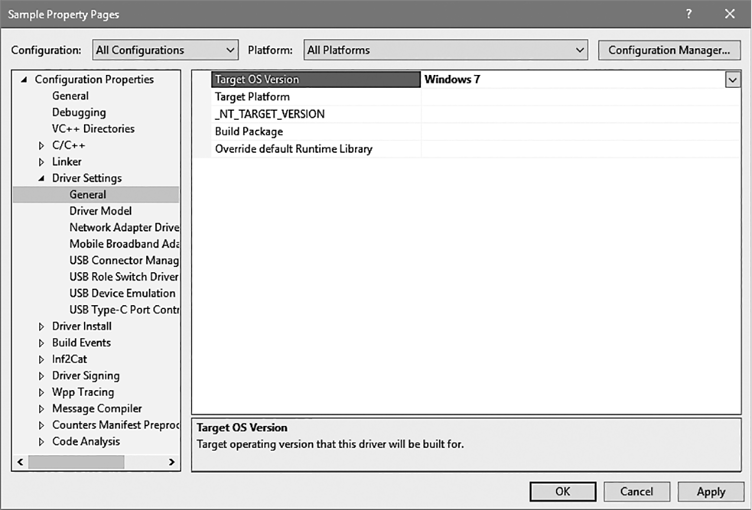Click the Apply button
The width and height of the screenshot is (752, 510).
(x=710, y=491)
